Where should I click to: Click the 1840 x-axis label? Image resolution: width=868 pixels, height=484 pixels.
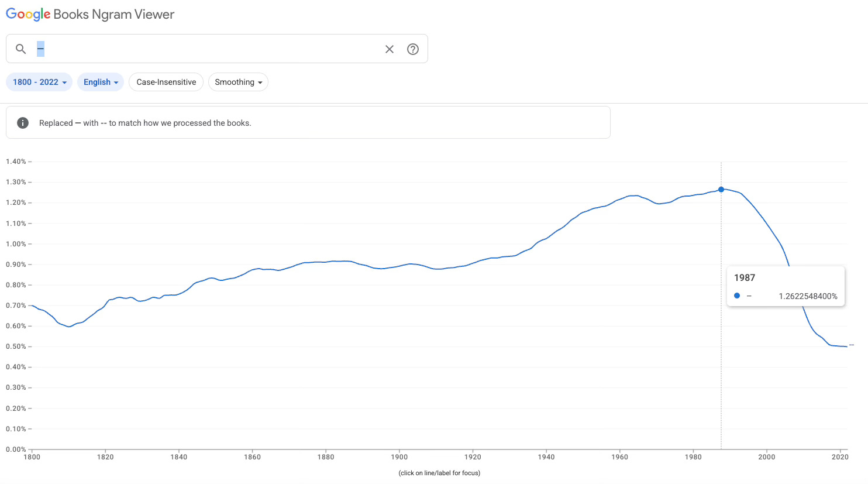point(179,457)
